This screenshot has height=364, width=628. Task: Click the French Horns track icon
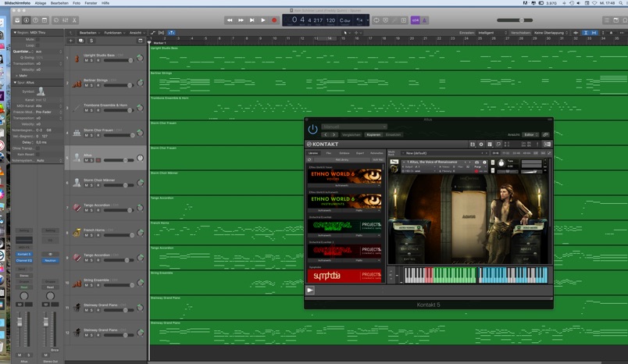pos(77,233)
